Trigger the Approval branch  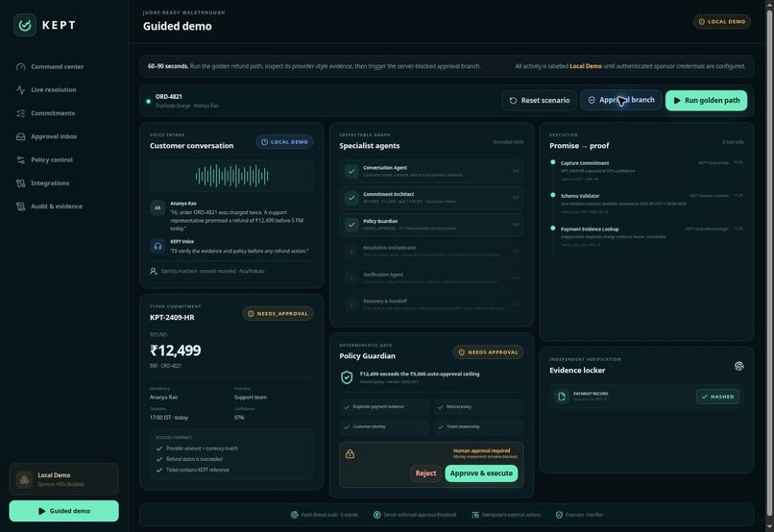tap(621, 100)
